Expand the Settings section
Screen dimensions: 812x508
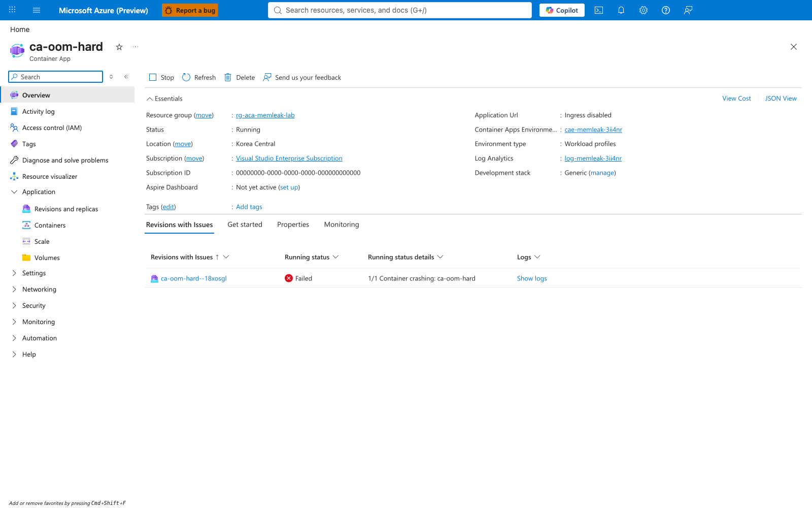[x=14, y=273]
